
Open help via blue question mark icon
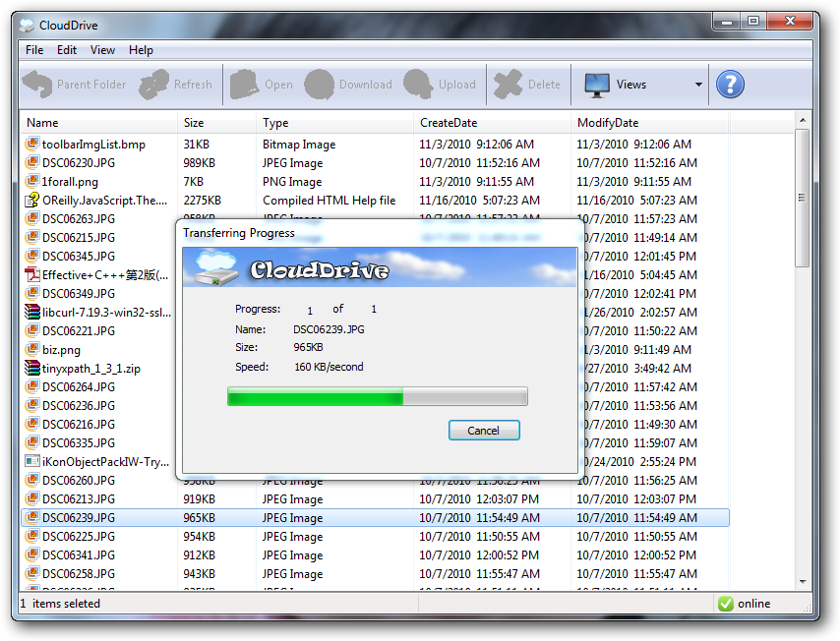point(730,85)
